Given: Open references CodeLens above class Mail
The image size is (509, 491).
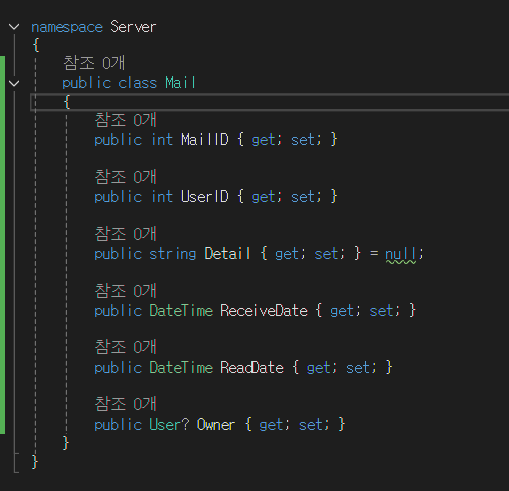Looking at the screenshot, I should 94,63.
